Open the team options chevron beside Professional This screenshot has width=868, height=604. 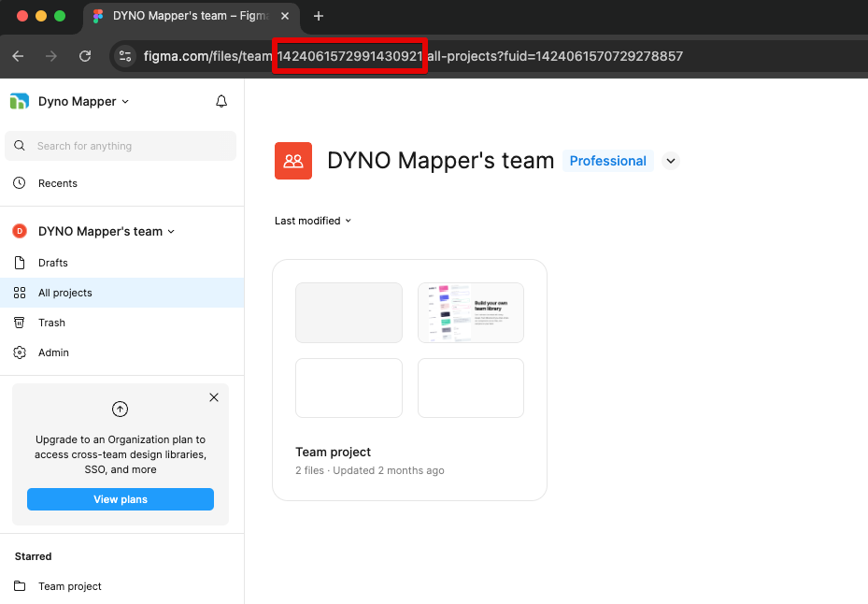click(x=671, y=161)
